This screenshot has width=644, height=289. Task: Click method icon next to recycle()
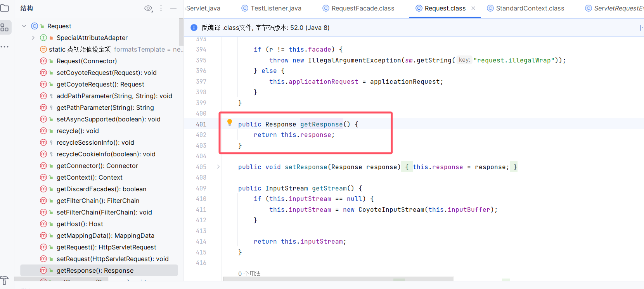click(43, 131)
